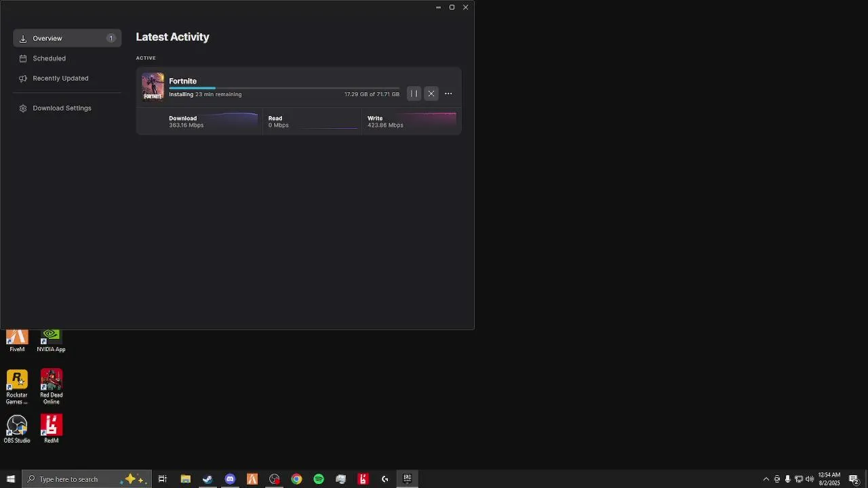Minimize the Epic Games downloads window
Image resolution: width=868 pixels, height=488 pixels.
438,7
